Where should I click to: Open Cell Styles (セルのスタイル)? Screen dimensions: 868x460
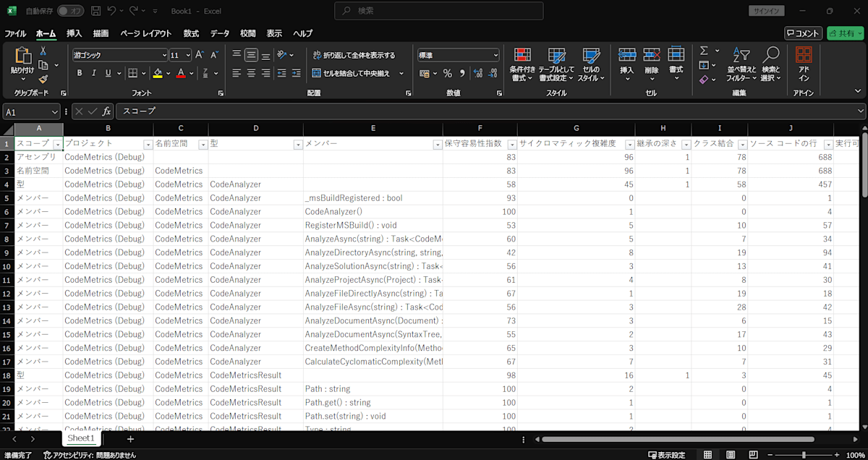point(591,65)
